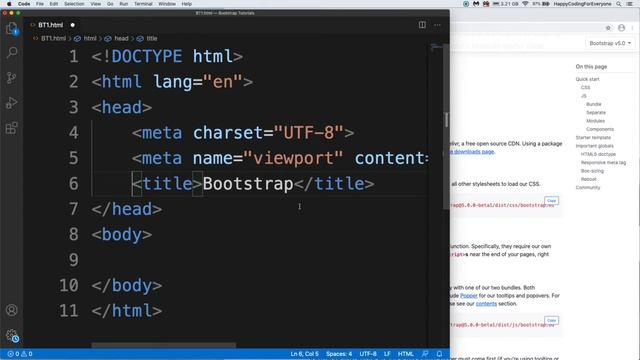640x360 pixels.
Task: Open macOS Spotlight search icon
Action: (x=619, y=4)
